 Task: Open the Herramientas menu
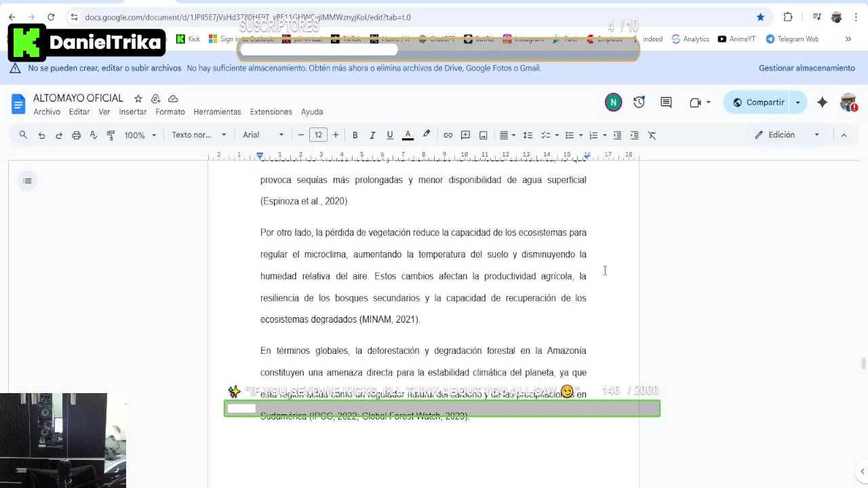(x=217, y=112)
